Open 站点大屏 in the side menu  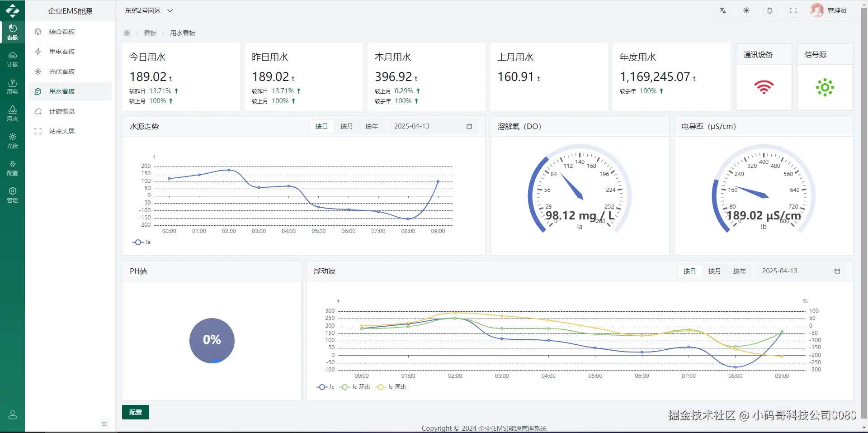(x=70, y=131)
